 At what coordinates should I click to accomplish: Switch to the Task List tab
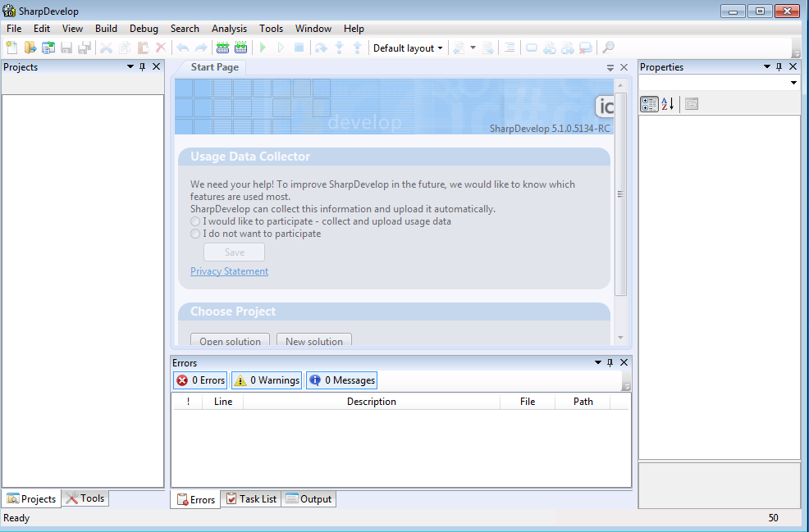251,499
